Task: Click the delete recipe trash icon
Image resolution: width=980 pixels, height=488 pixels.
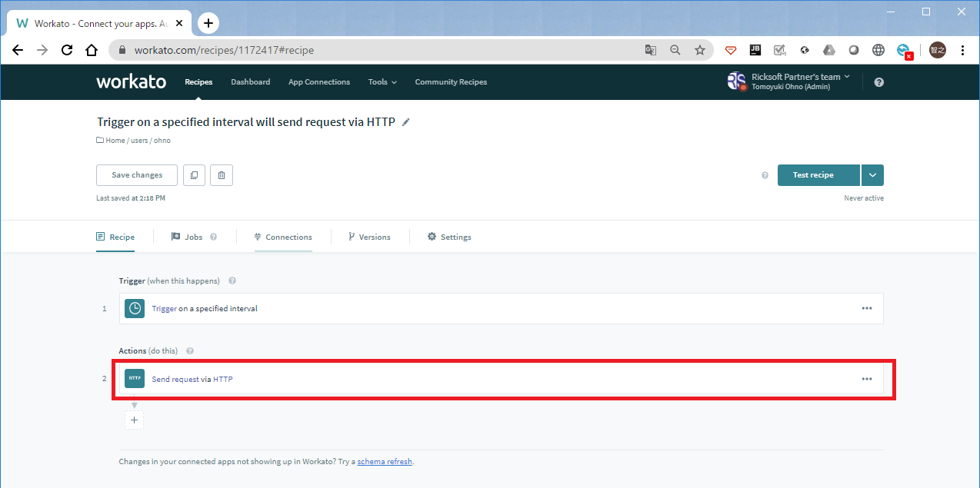Action: coord(222,175)
